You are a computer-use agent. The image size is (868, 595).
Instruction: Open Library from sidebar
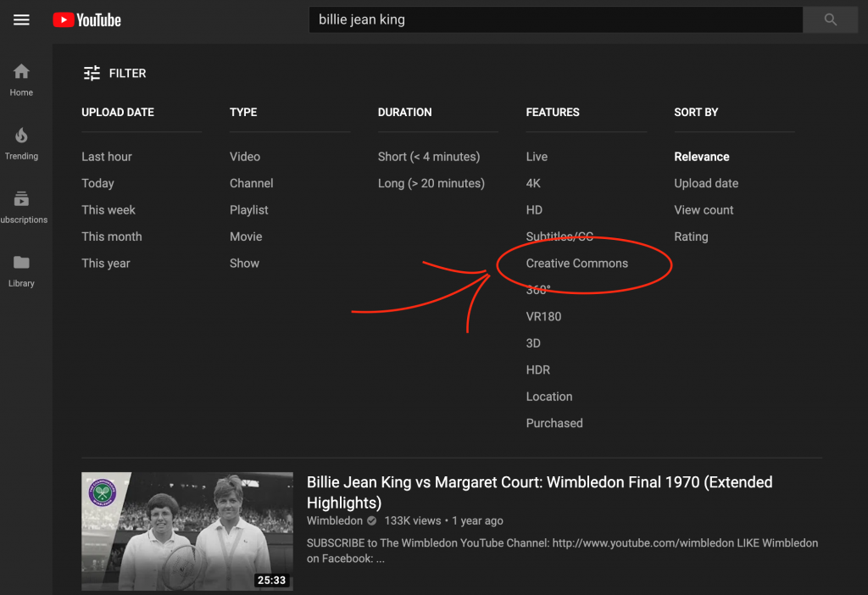pyautogui.click(x=21, y=271)
